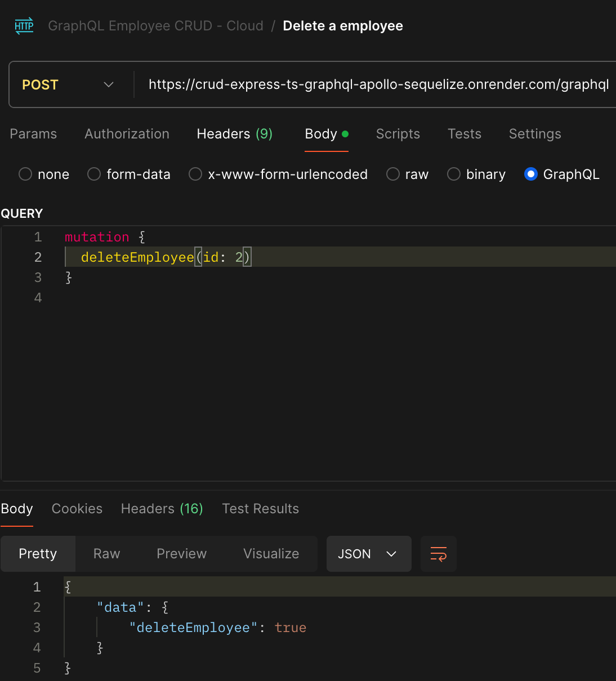Image resolution: width=616 pixels, height=681 pixels.
Task: Click query editor line number 4
Action: click(x=38, y=298)
